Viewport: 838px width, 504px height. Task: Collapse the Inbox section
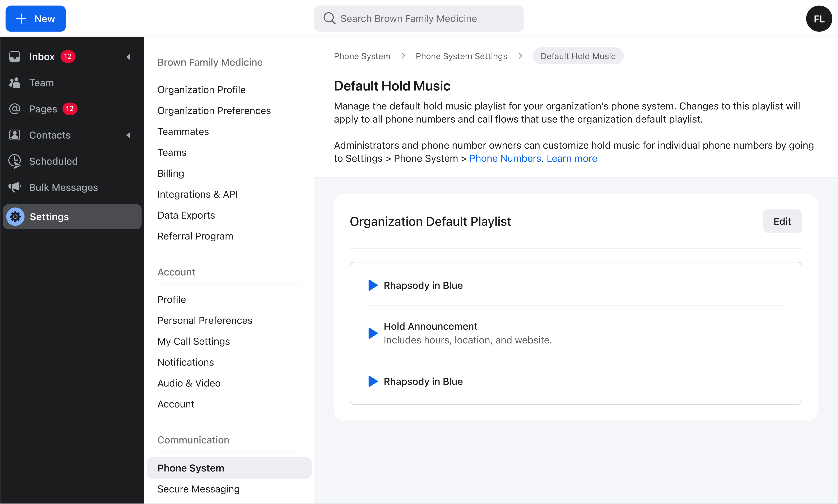(x=129, y=56)
